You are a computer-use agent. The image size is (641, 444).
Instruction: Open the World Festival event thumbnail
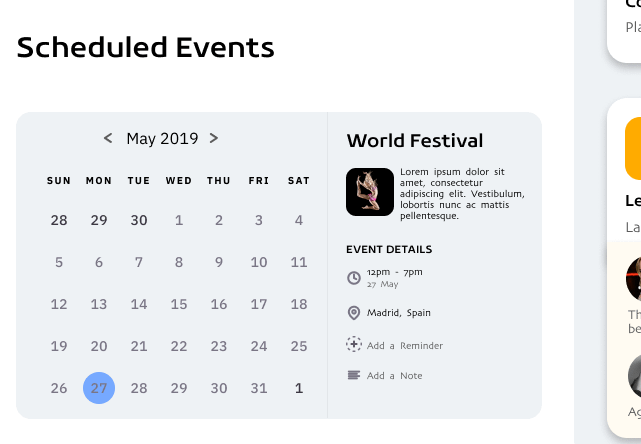[x=369, y=192]
